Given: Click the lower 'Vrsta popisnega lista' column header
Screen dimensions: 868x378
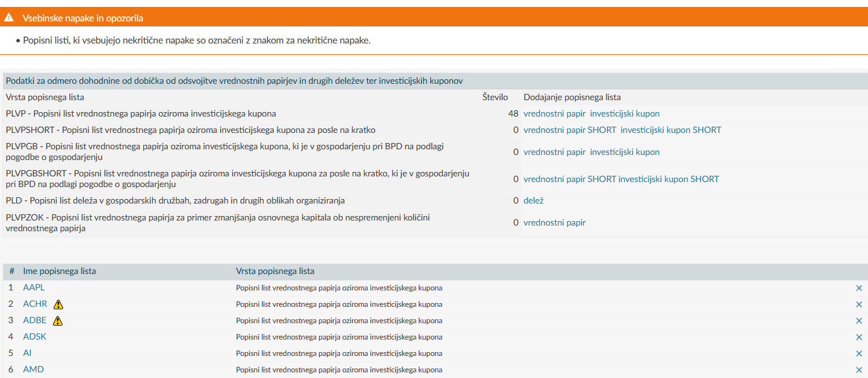Looking at the screenshot, I should (275, 271).
